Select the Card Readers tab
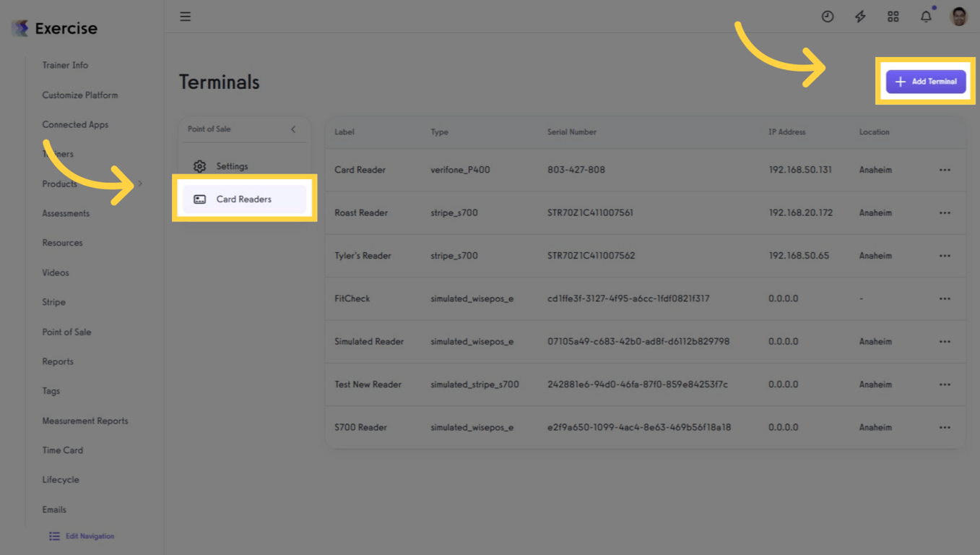 [245, 199]
